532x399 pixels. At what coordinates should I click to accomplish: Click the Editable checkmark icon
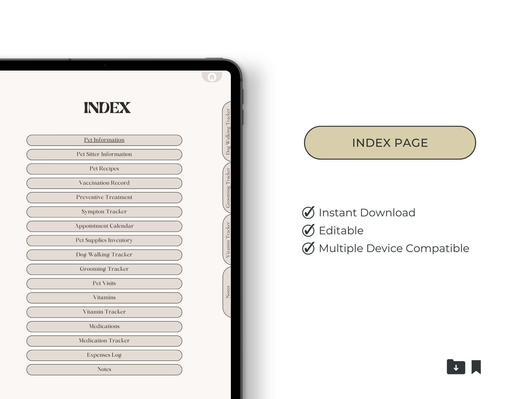(x=308, y=230)
